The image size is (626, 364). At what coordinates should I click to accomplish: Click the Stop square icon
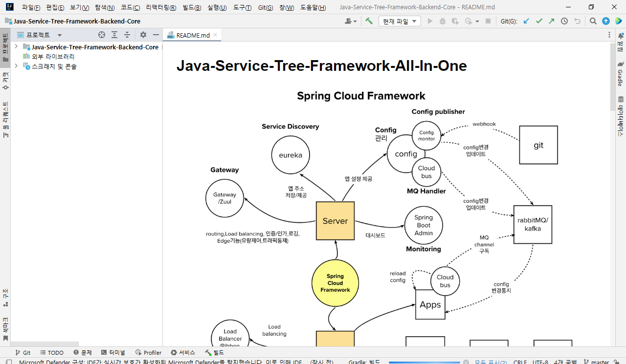[x=488, y=21]
